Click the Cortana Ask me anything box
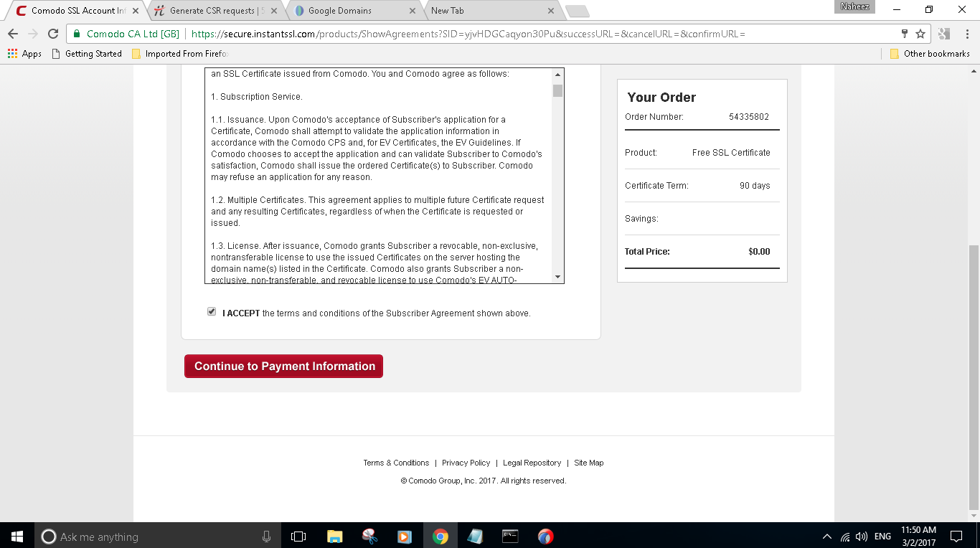This screenshot has width=980, height=548. pos(158,536)
